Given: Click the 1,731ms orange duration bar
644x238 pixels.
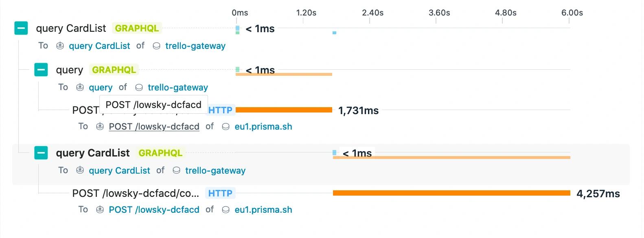Looking at the screenshot, I should tap(284, 110).
